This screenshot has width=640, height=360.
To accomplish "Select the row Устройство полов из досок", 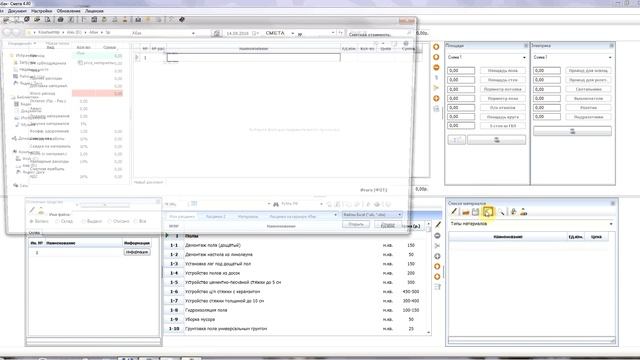I will [297, 273].
